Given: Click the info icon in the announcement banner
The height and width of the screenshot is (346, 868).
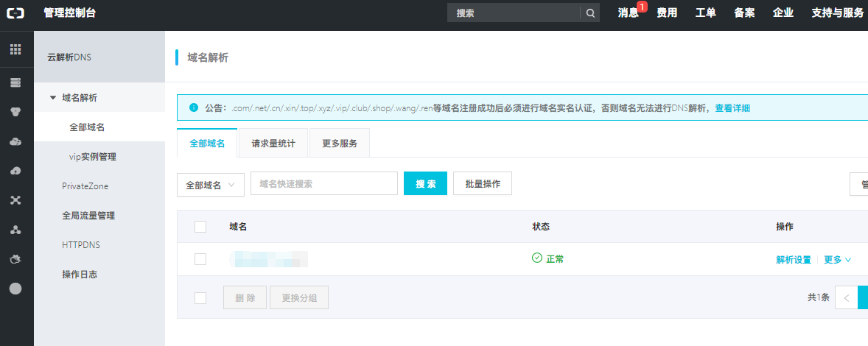Looking at the screenshot, I should (193, 107).
